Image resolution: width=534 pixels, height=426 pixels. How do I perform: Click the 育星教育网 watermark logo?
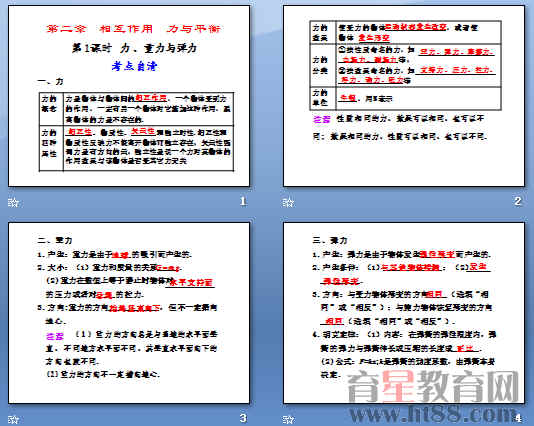pyautogui.click(x=433, y=386)
